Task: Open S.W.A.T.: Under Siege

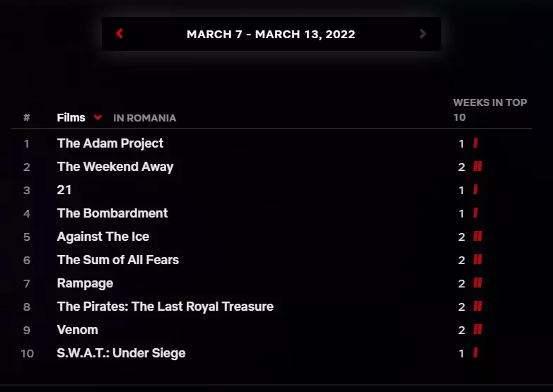Action: pos(122,353)
